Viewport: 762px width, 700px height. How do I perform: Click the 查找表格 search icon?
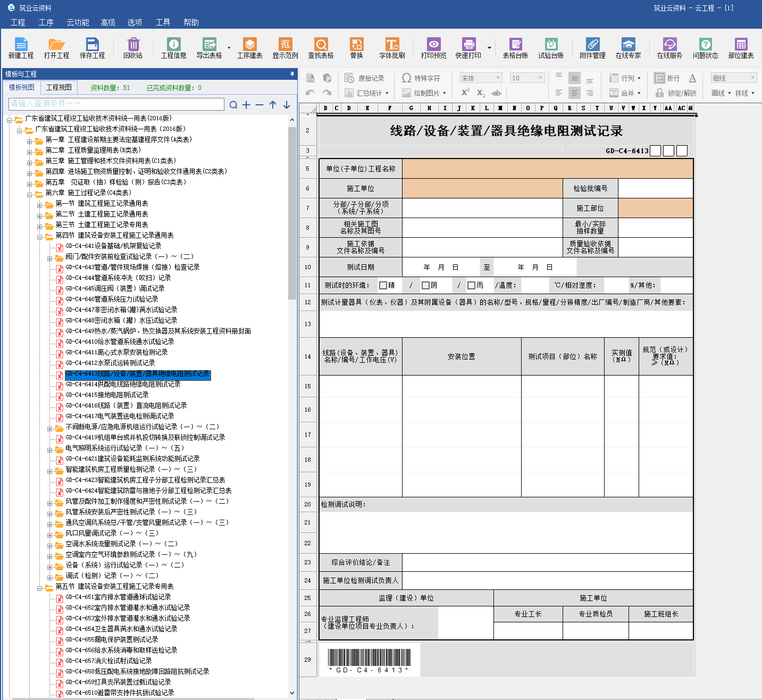click(x=321, y=48)
